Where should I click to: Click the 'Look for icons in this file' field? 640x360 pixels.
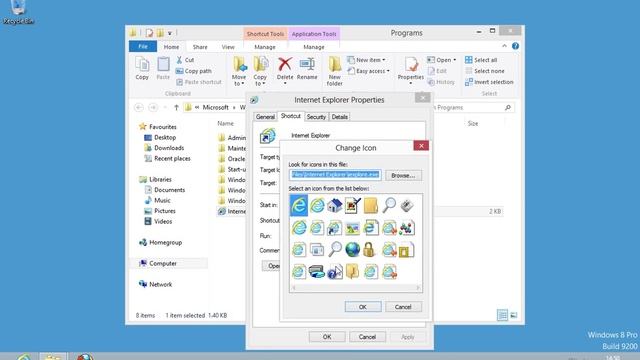click(335, 175)
